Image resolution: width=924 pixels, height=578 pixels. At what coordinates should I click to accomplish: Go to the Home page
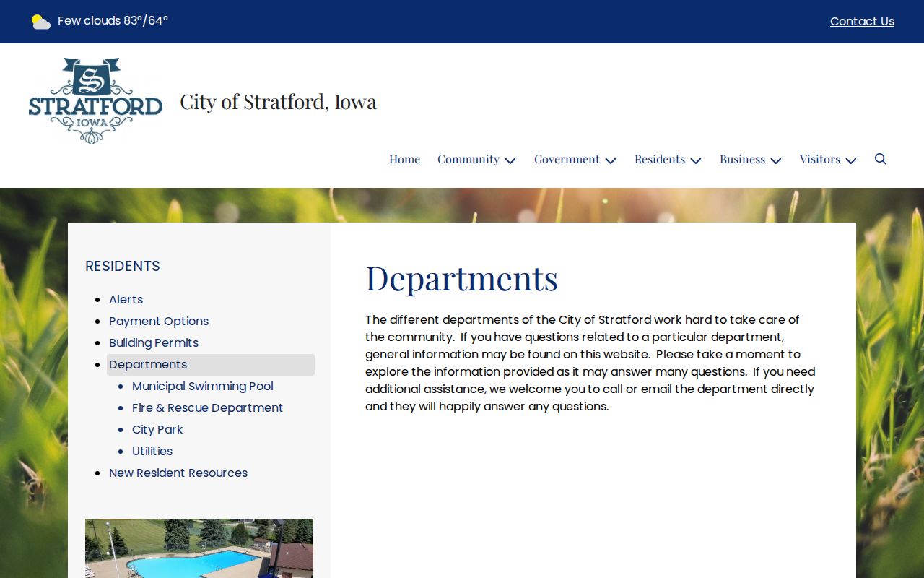click(404, 159)
